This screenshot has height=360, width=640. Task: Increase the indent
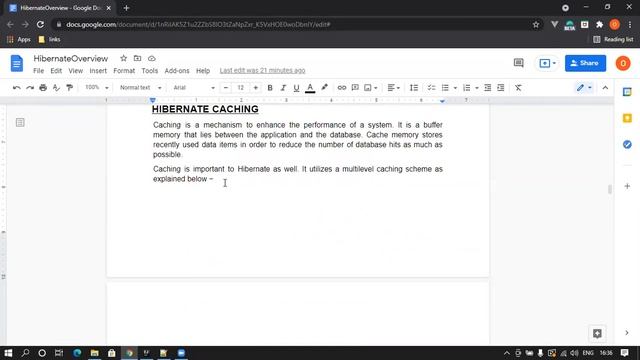[501, 88]
